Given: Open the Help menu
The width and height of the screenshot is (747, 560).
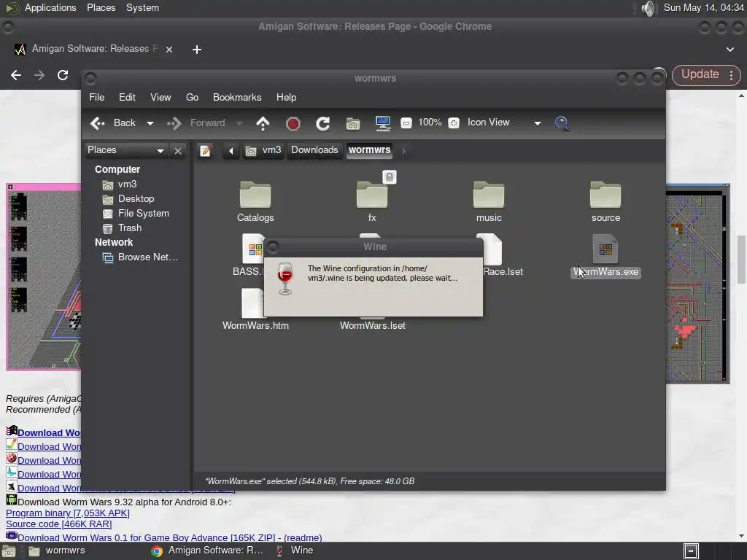Looking at the screenshot, I should click(x=286, y=97).
